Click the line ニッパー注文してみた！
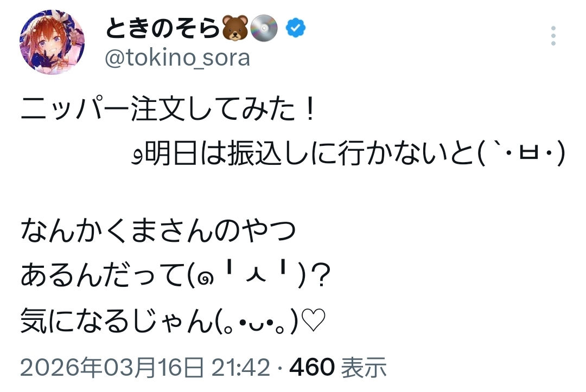The image size is (586, 392). tap(168, 111)
